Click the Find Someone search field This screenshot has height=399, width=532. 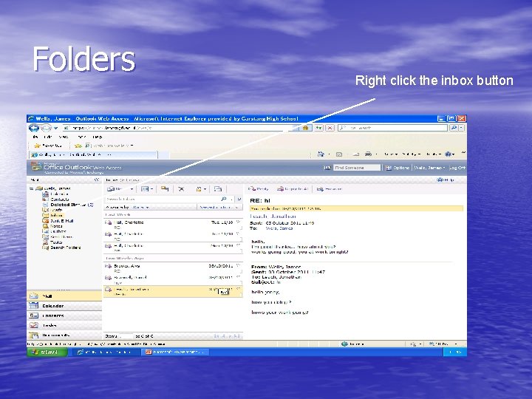pyautogui.click(x=357, y=168)
